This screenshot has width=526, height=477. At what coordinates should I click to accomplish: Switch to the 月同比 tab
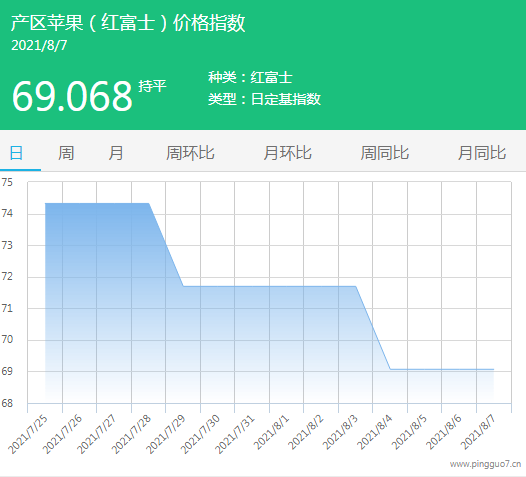tap(482, 153)
